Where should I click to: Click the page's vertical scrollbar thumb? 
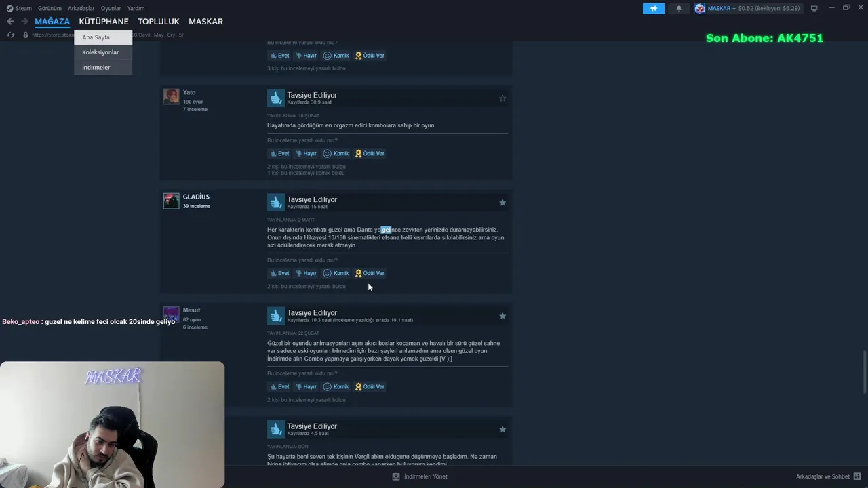pos(865,372)
